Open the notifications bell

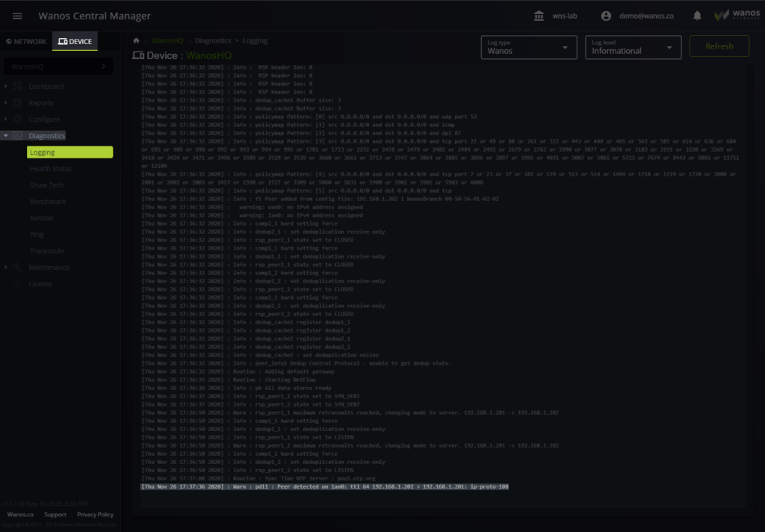tap(696, 15)
